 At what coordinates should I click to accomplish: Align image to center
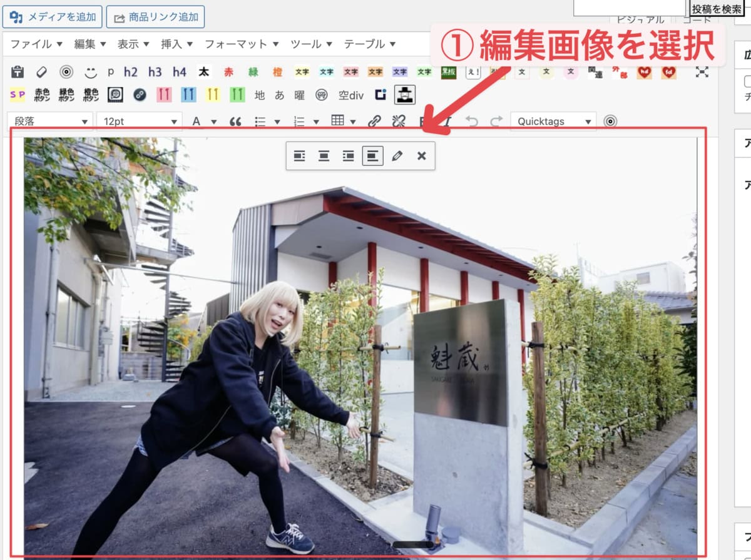point(324,156)
